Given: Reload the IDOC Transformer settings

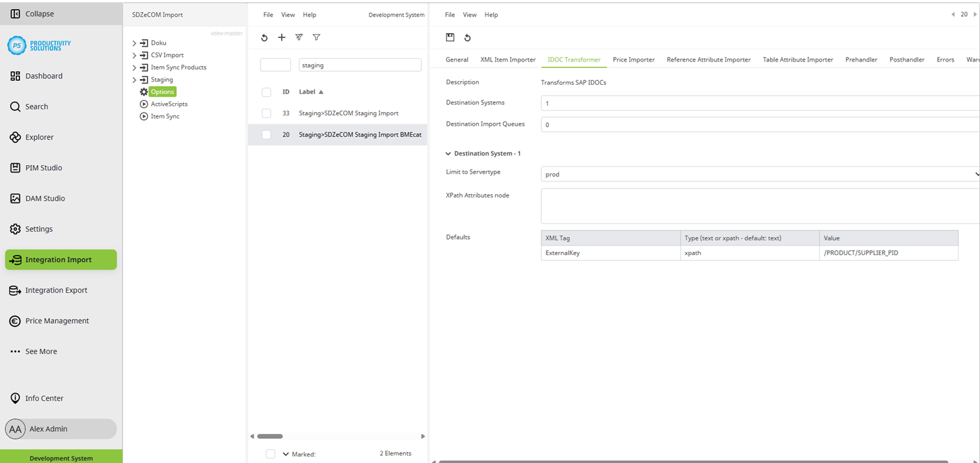Looking at the screenshot, I should coord(467,37).
